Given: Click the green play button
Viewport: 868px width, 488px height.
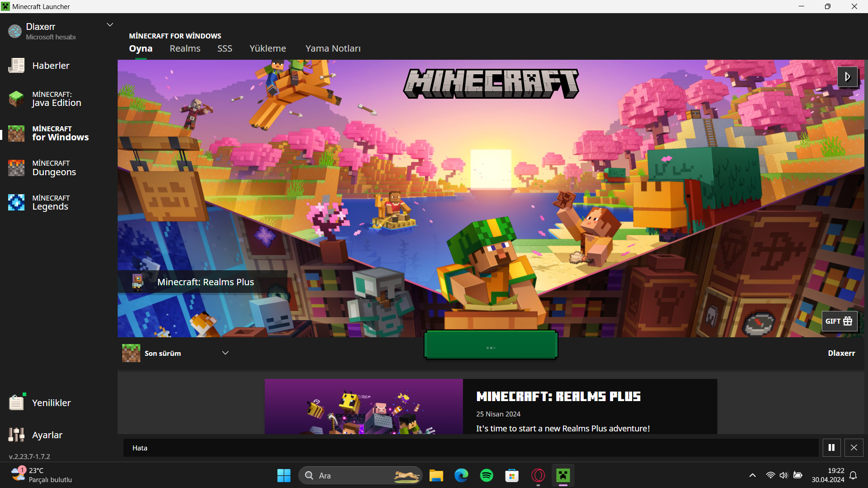Looking at the screenshot, I should click(x=491, y=345).
